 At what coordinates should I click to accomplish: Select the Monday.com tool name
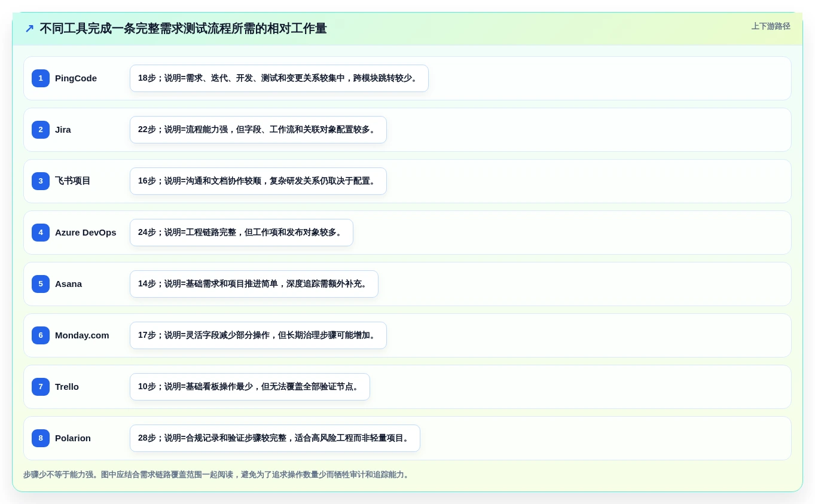pos(82,335)
